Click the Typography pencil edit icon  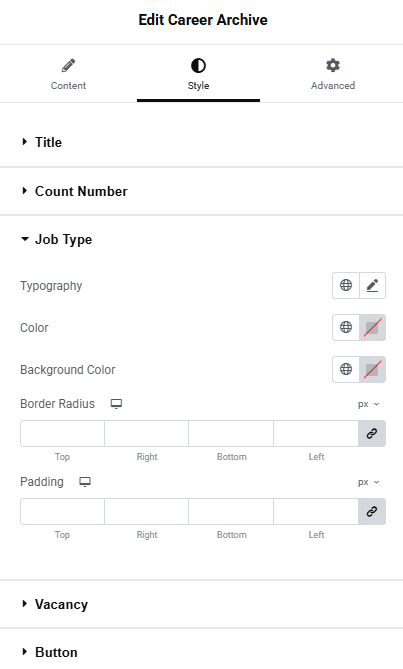tap(372, 285)
